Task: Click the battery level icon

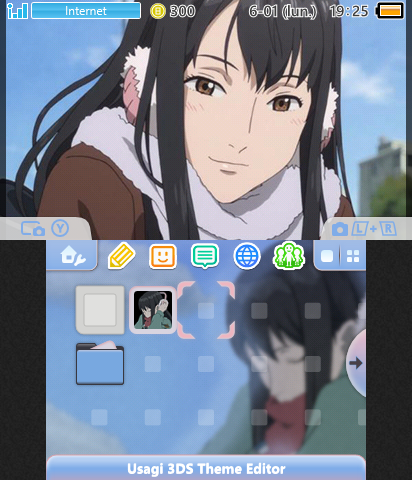Action: 390,11
